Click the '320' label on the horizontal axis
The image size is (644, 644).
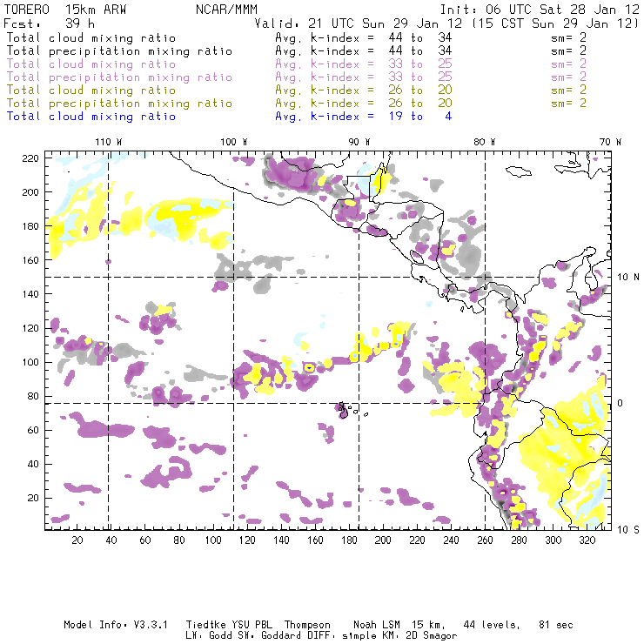(587, 540)
